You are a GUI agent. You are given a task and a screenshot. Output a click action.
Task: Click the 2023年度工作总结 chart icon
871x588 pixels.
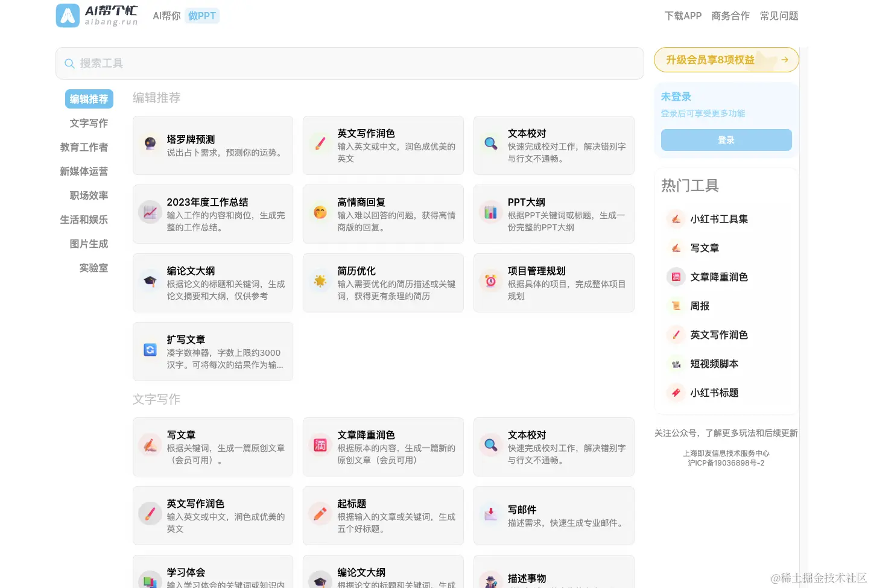pos(150,212)
